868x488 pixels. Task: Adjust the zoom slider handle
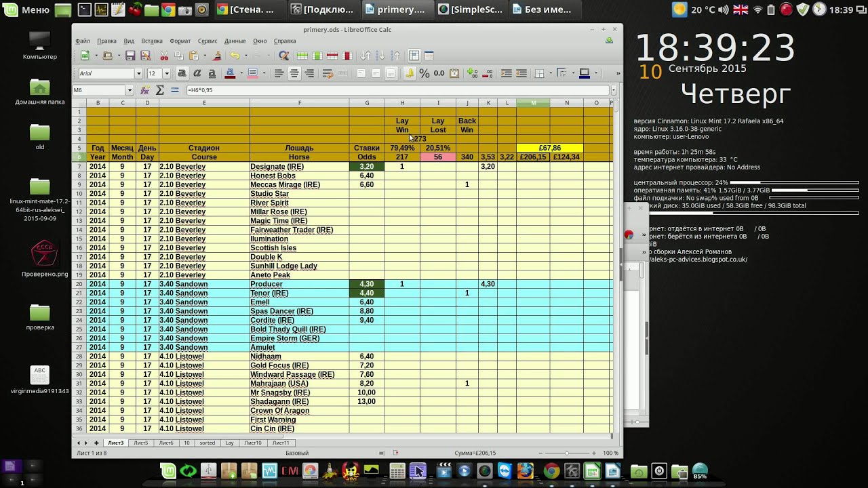click(x=567, y=453)
